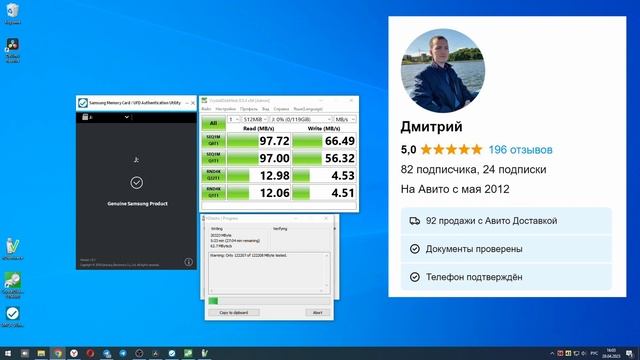Open the notification center in the tray

coord(629,353)
